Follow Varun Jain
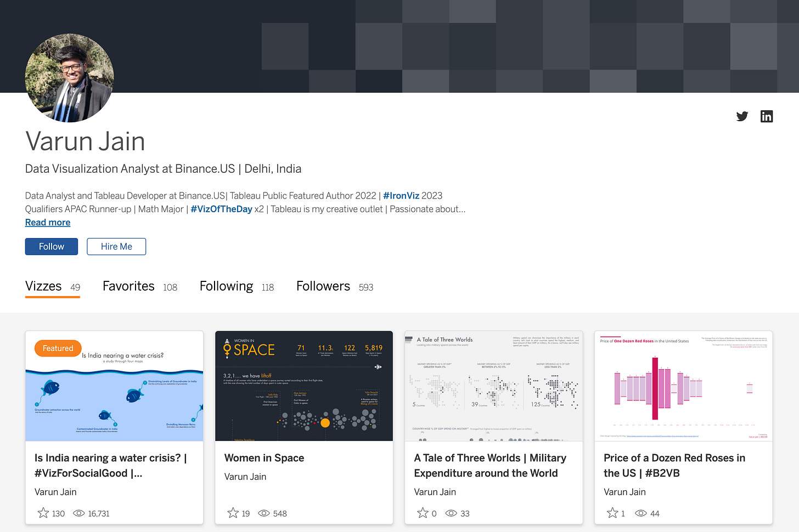This screenshot has width=799, height=532. [x=51, y=246]
